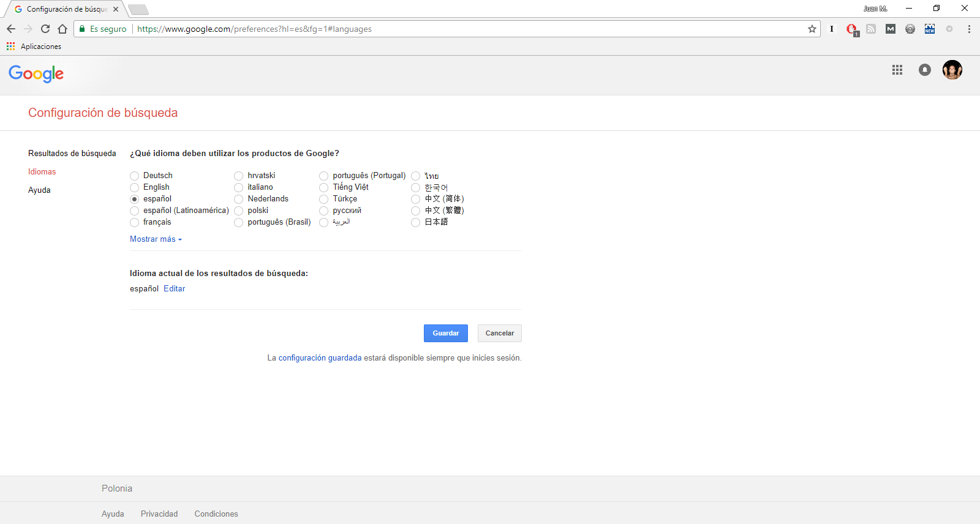
Task: Click the Editar link
Action: [175, 289]
